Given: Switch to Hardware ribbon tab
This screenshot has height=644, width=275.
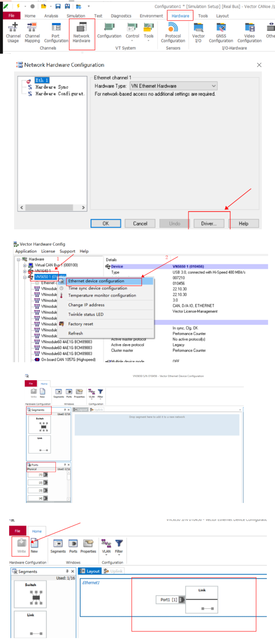Looking at the screenshot, I should tap(180, 16).
